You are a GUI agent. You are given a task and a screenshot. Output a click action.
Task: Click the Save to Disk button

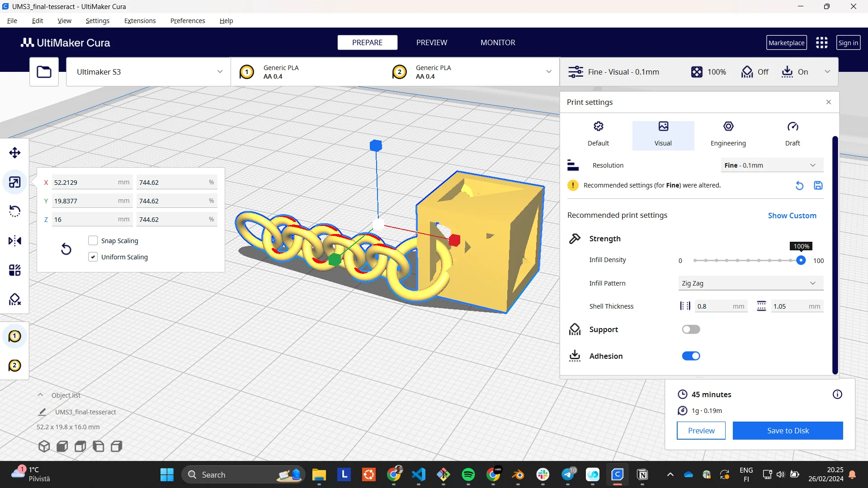788,431
